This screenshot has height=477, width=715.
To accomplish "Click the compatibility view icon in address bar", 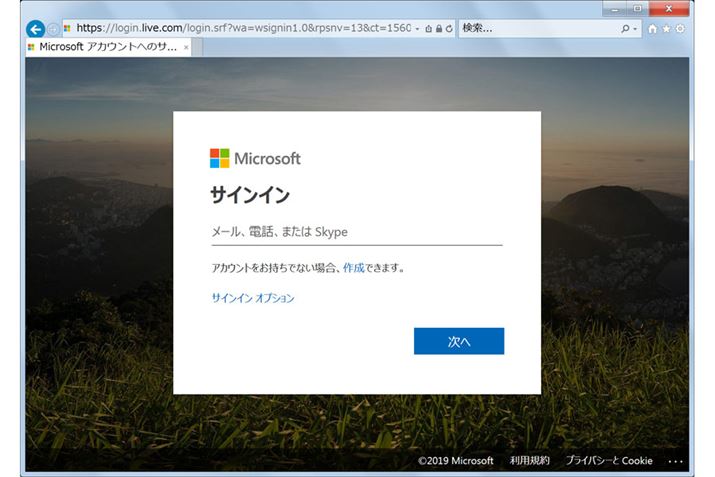I will point(429,29).
